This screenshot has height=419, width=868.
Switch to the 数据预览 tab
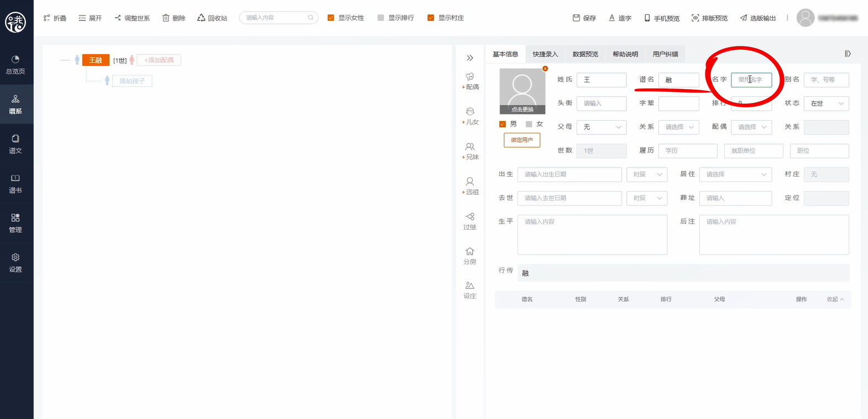(x=585, y=54)
